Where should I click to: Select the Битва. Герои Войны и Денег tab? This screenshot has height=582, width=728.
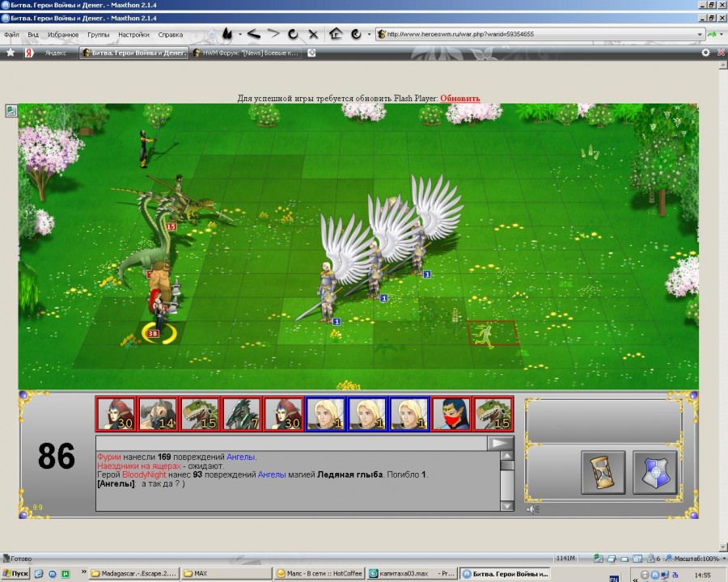tap(134, 53)
